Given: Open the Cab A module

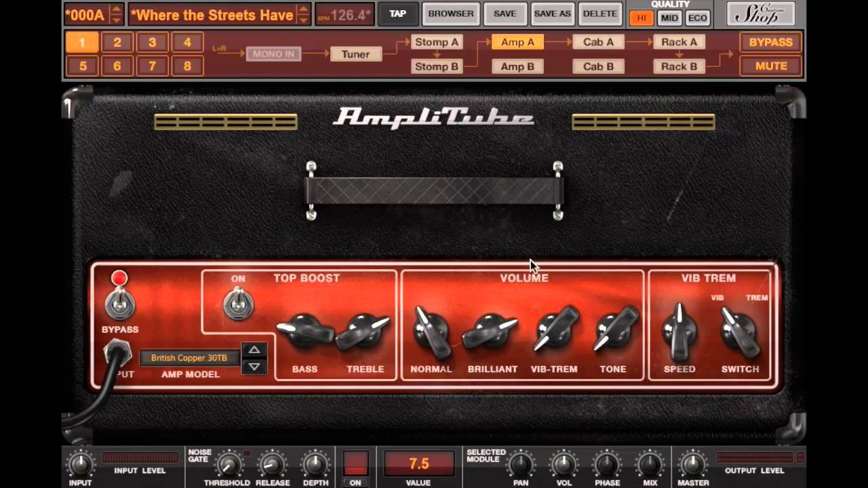Looking at the screenshot, I should click(x=598, y=42).
